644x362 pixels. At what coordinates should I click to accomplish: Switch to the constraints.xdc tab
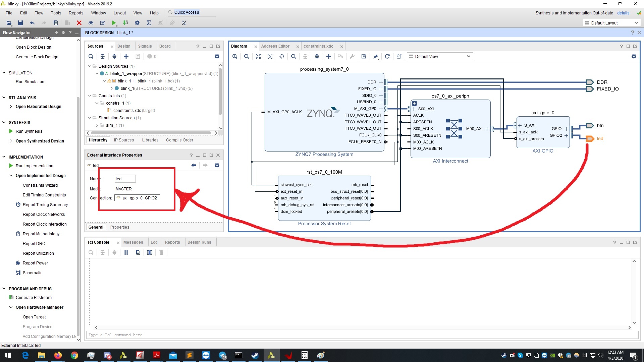(318, 46)
